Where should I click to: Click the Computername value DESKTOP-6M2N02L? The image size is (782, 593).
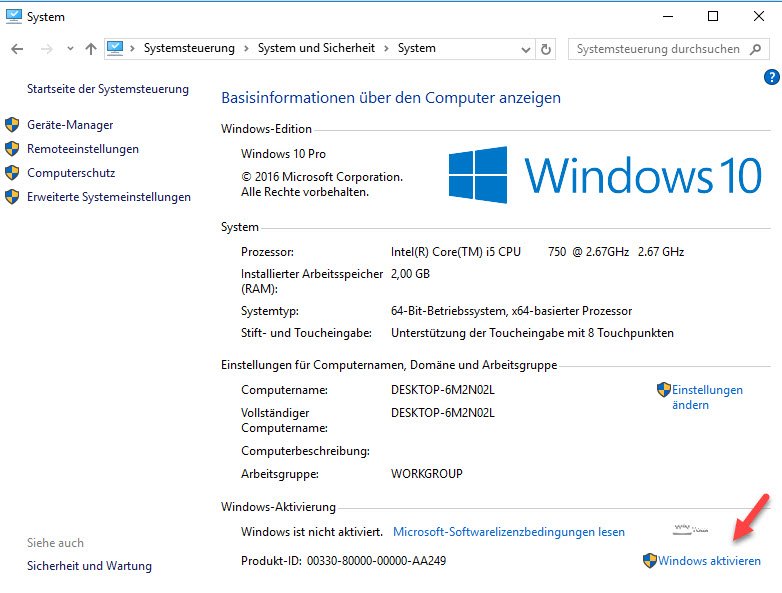442,390
